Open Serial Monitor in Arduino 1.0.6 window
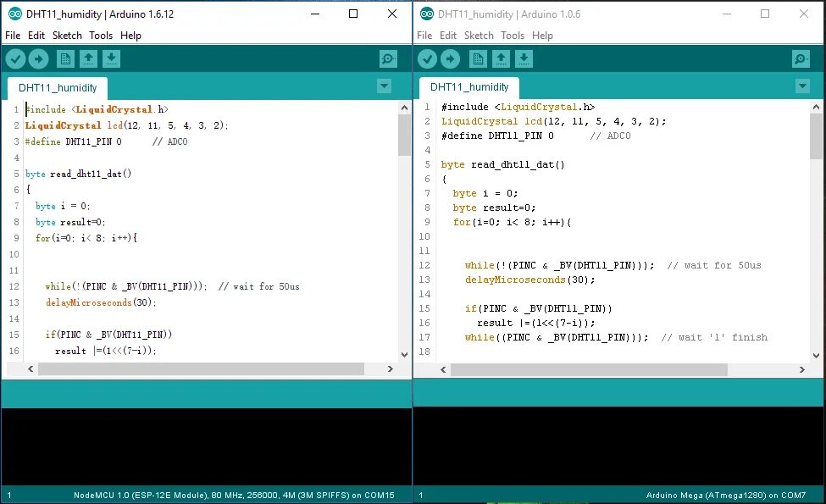This screenshot has height=504, width=826. [x=801, y=59]
